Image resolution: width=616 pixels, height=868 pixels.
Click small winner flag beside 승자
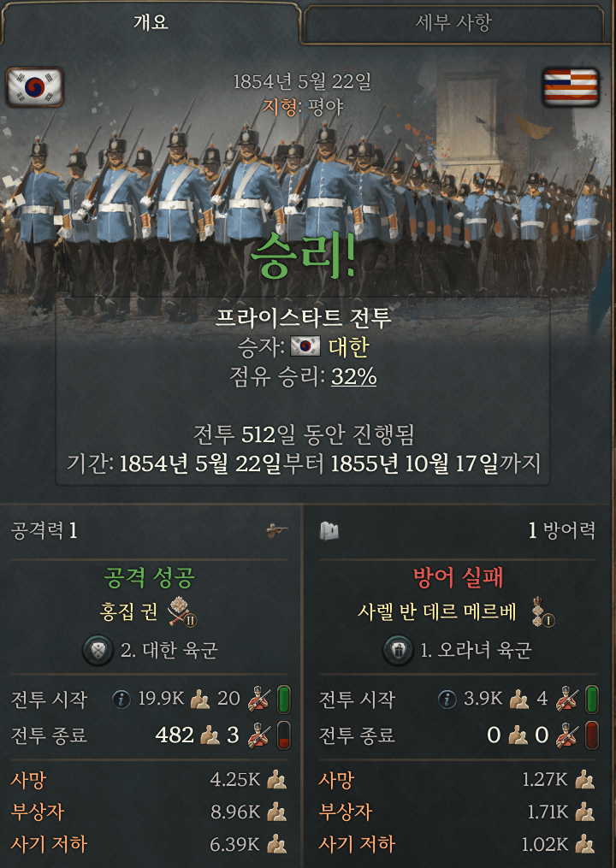305,347
